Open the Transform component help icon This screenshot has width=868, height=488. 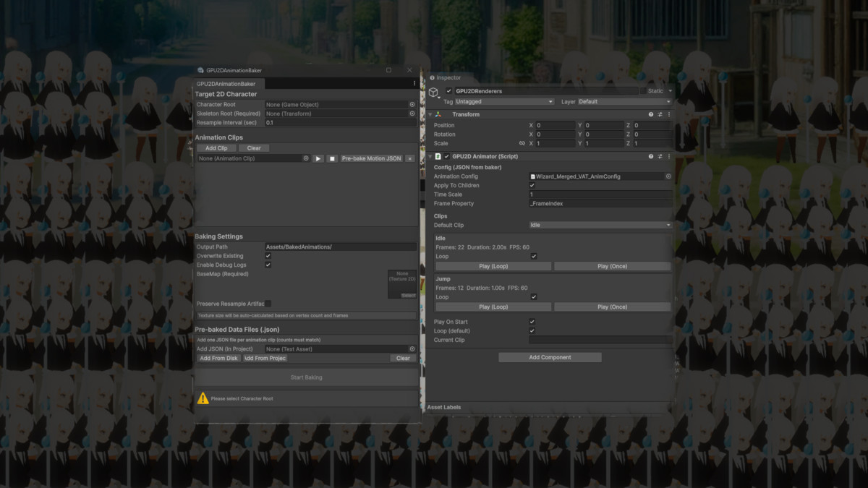(x=651, y=114)
